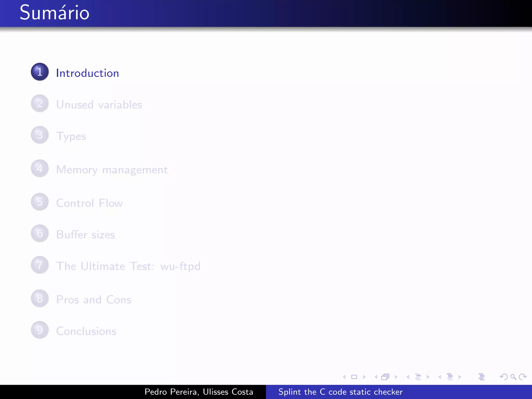Click the number 5 Control Flow bullet
Viewport: 532px width, 399px height.
(x=40, y=202)
